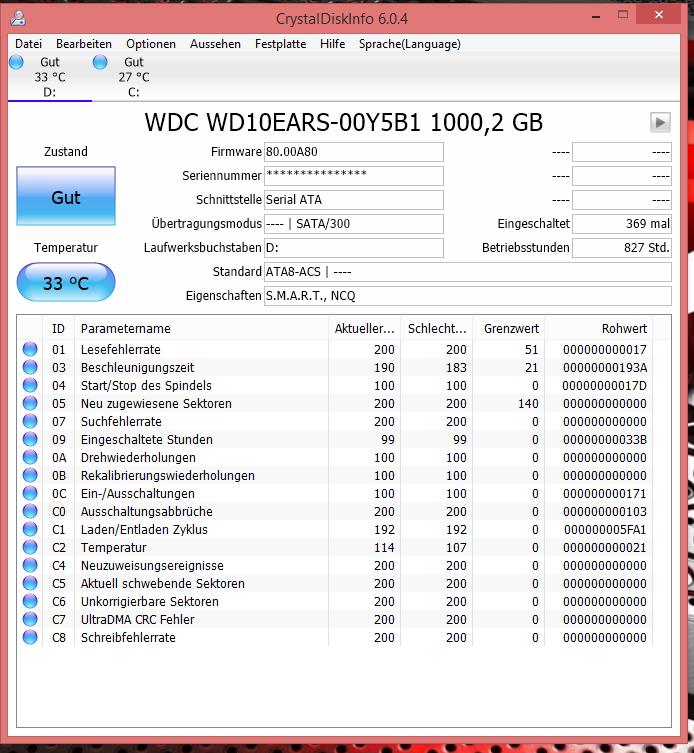The width and height of the screenshot is (694, 753).
Task: Click Schlecht value 183 of Beschleunigungszeit
Action: 456,368
